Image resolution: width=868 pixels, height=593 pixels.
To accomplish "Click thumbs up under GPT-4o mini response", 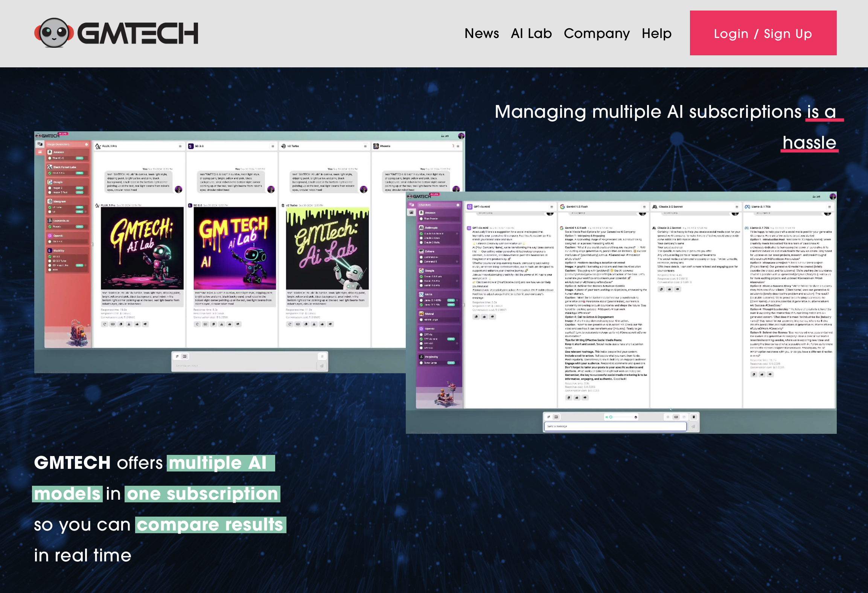I will [484, 317].
